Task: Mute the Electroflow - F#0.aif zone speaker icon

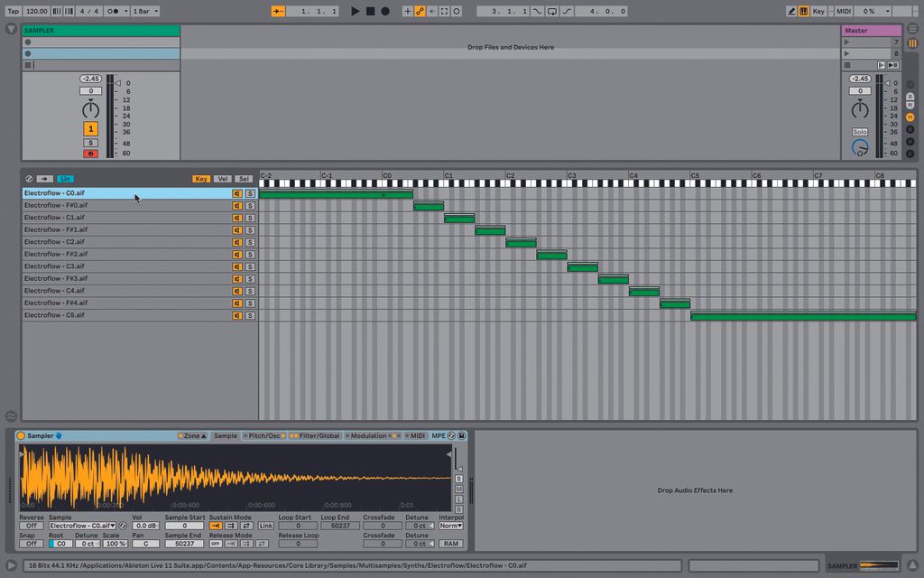Action: pyautogui.click(x=237, y=205)
